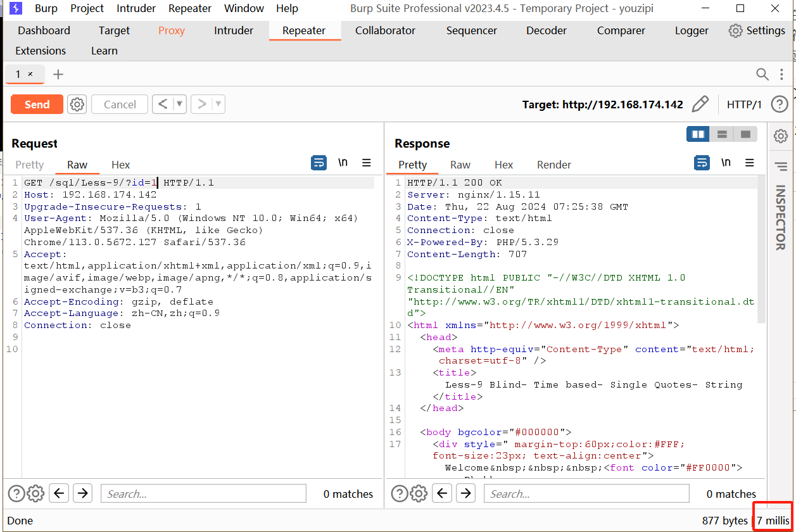Go to previous request search match arrow

[x=59, y=493]
